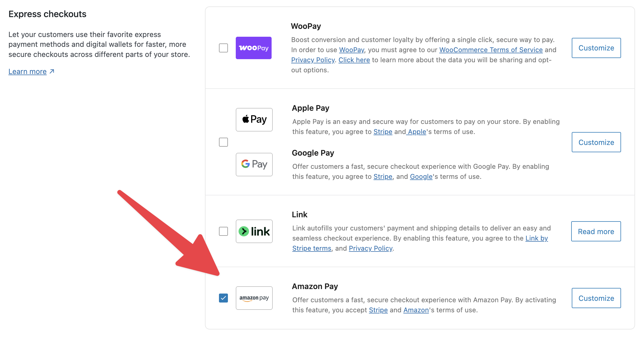Image resolution: width=644 pixels, height=337 pixels.
Task: Open Apple's terms of use link
Action: (417, 132)
